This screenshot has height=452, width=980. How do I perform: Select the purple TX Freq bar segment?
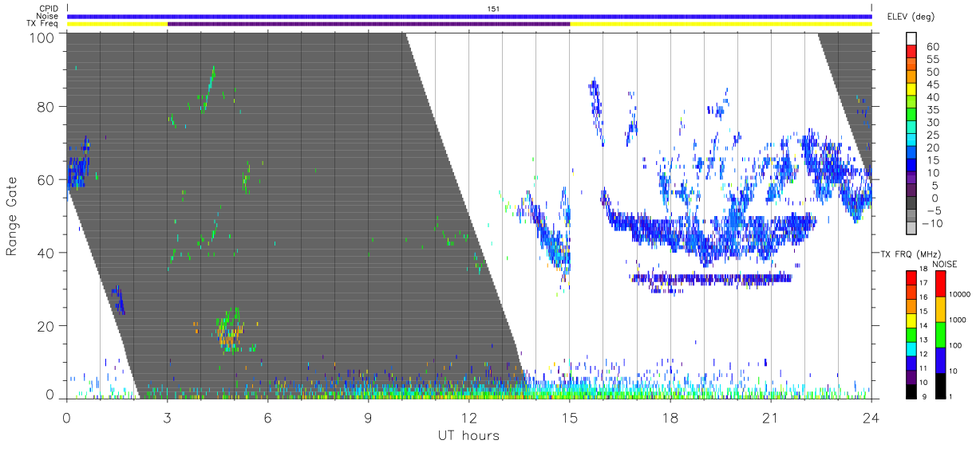pyautogui.click(x=369, y=24)
